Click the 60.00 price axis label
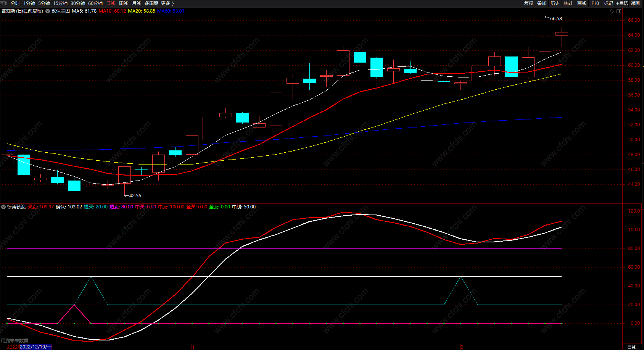This screenshot has height=350, width=644. [634, 65]
